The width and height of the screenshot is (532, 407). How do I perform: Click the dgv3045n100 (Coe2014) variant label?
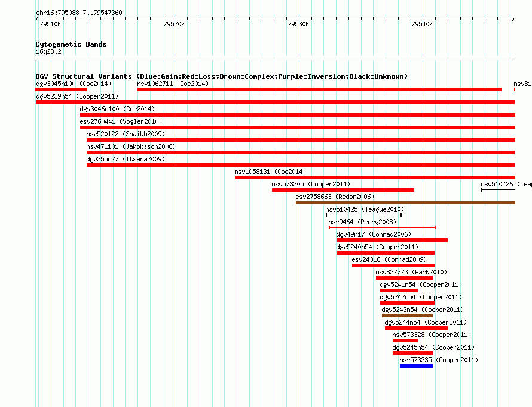(x=74, y=84)
